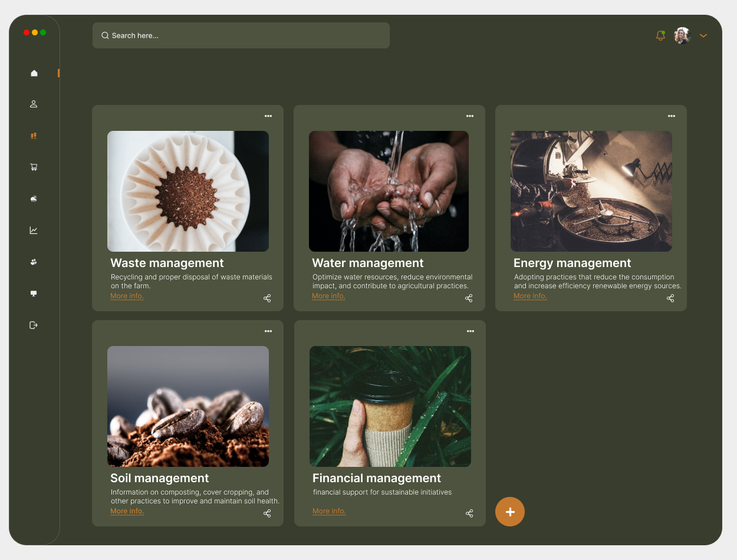Open the coffee beans Soil image
The width and height of the screenshot is (737, 560).
188,406
